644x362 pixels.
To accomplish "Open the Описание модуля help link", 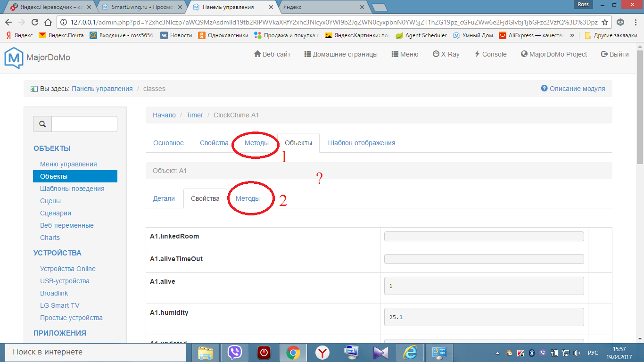I will point(573,88).
